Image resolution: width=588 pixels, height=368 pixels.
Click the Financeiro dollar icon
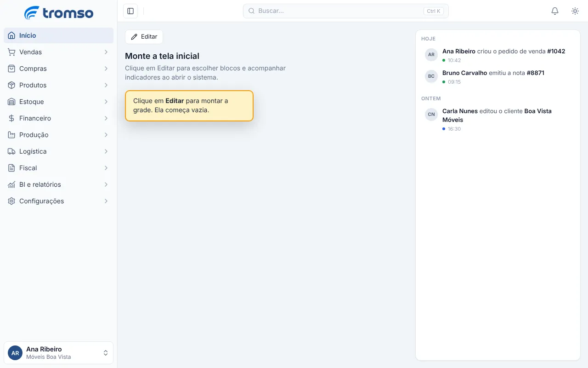[x=11, y=118]
